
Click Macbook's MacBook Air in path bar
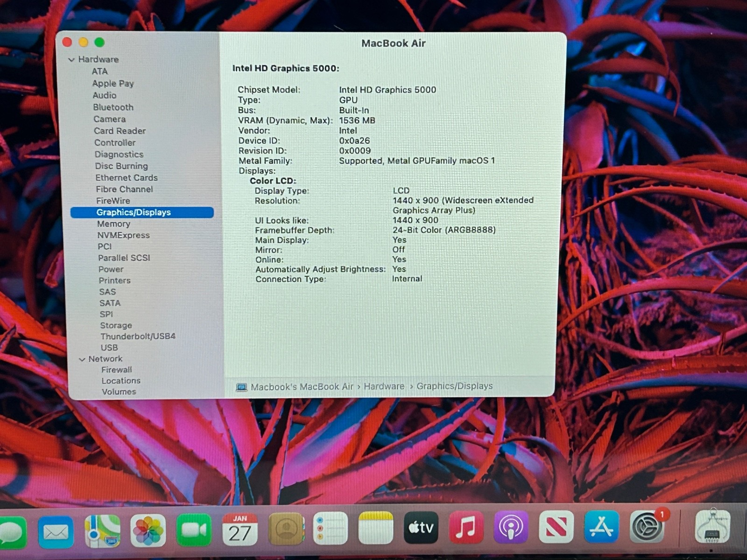tap(302, 387)
